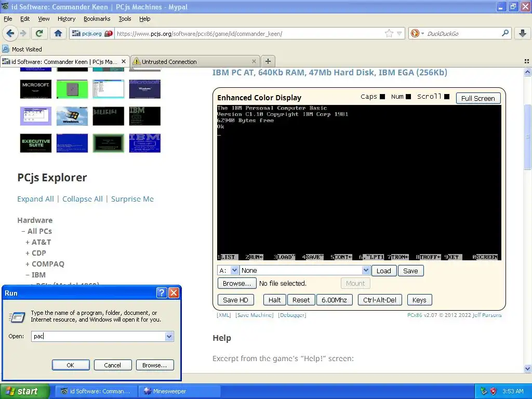Show the URL history dropdown arrow
The height and width of the screenshot is (399, 532).
400,33
